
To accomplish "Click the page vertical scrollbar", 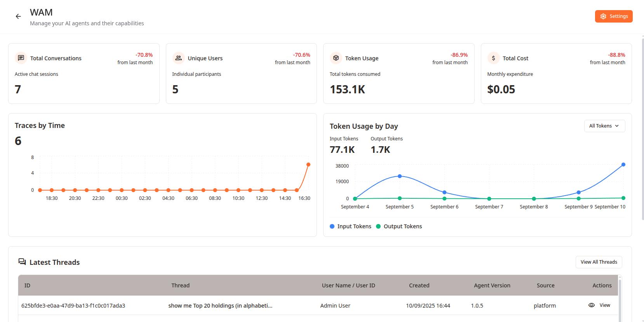I will tap(643, 128).
